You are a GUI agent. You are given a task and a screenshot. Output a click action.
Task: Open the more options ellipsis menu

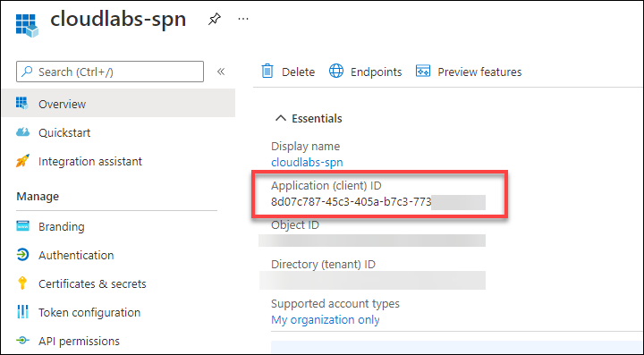[x=243, y=20]
